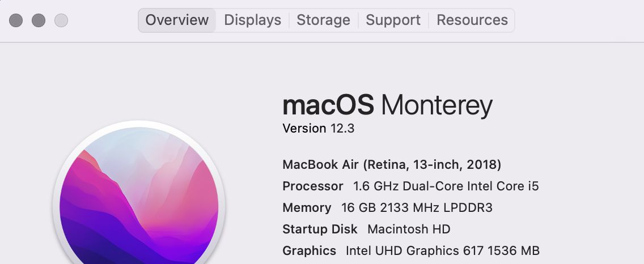Select the MacBook Air model line
644x264 pixels.
(x=392, y=165)
